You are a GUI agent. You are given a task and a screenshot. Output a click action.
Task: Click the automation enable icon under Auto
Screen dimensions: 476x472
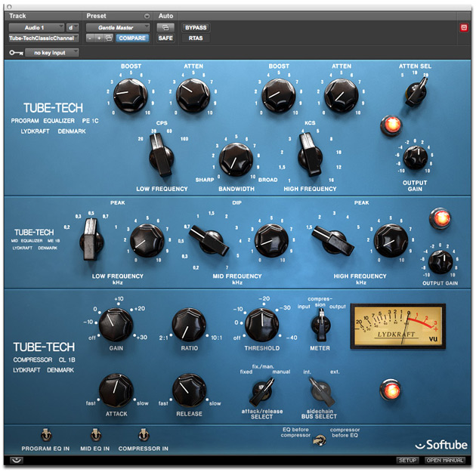click(x=165, y=28)
